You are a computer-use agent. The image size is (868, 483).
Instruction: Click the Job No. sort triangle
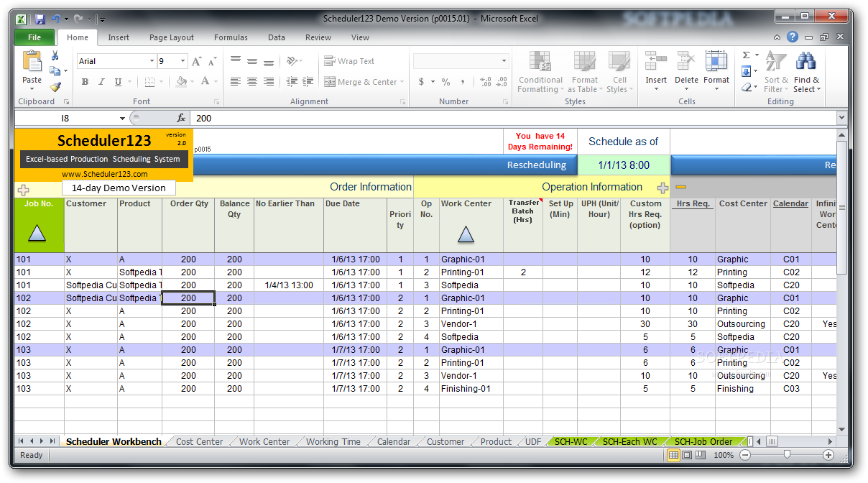[x=37, y=233]
